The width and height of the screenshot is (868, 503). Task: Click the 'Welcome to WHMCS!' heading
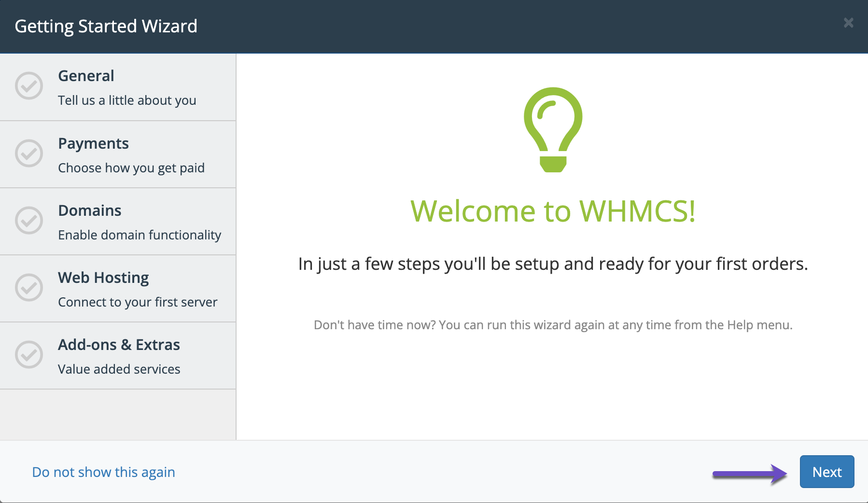click(x=553, y=211)
